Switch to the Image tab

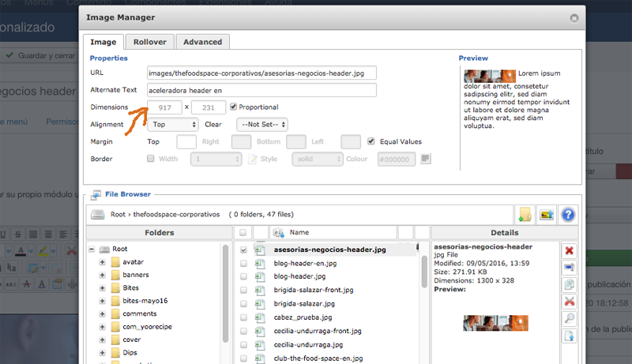tap(103, 42)
